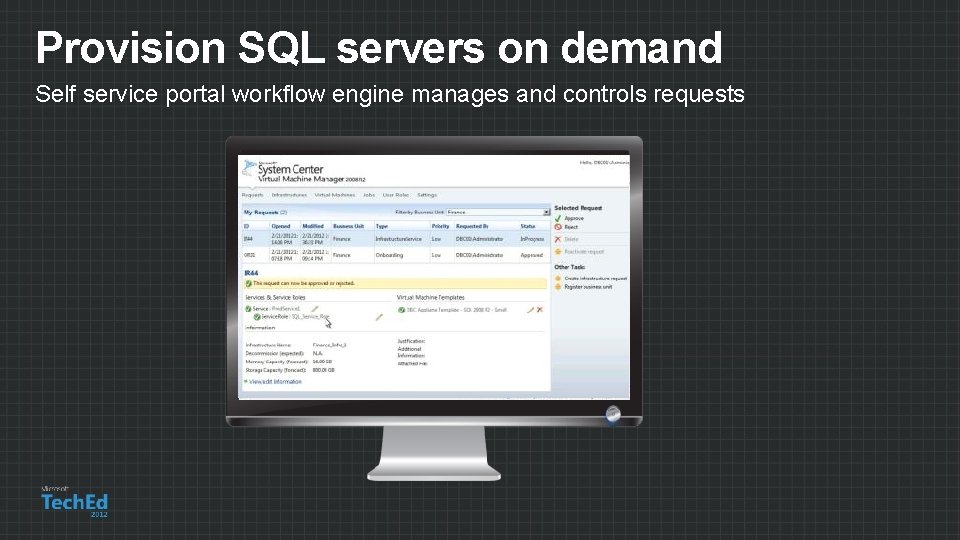Sort requests by the ID column header
This screenshot has height=540, width=960.
pos(247,226)
